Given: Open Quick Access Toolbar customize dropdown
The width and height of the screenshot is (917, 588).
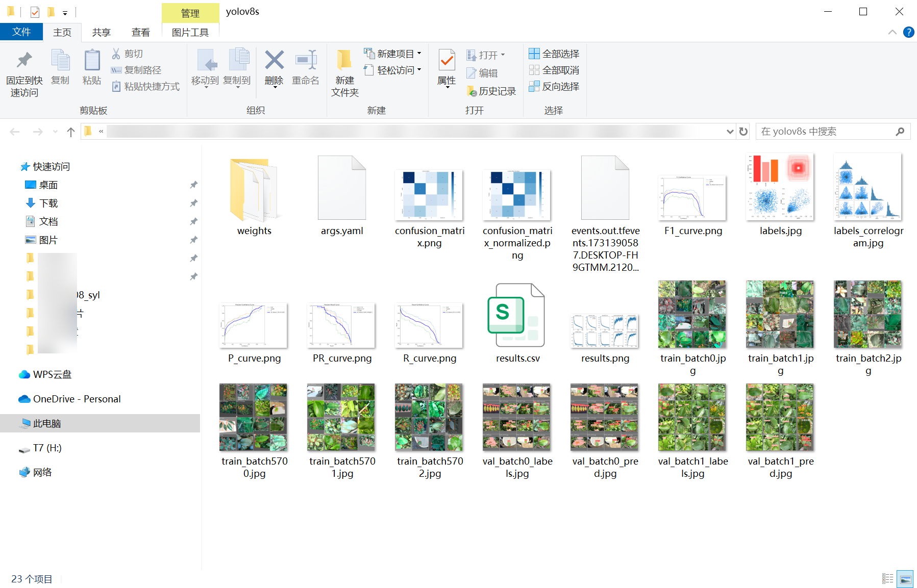Looking at the screenshot, I should 65,12.
